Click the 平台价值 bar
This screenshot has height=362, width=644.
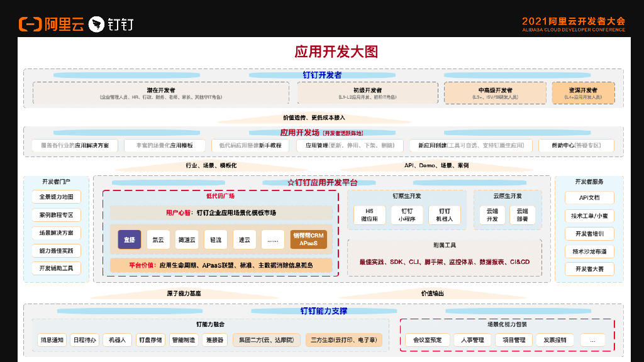pos(221,265)
